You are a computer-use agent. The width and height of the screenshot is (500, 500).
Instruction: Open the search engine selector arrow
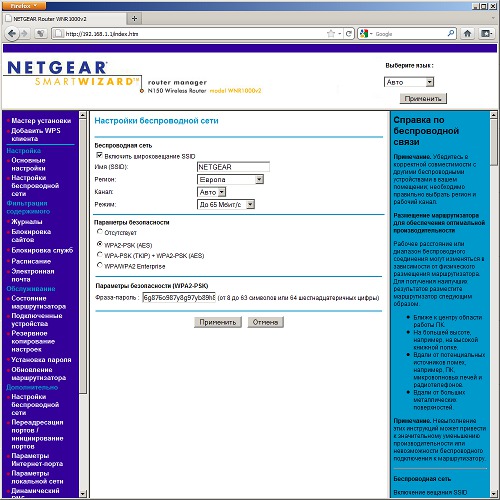pyautogui.click(x=371, y=34)
